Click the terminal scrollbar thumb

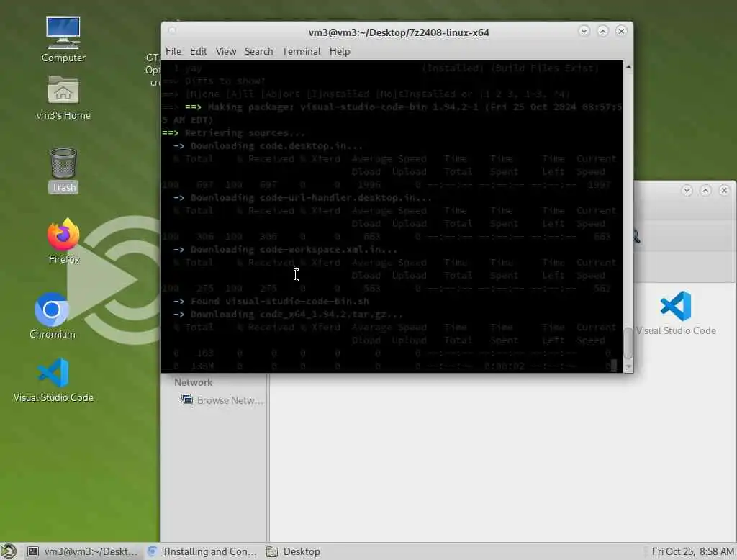tap(628, 343)
